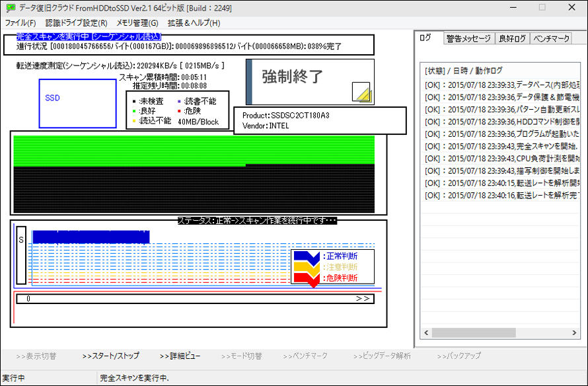Viewport: 588px width, 386px height.
Task: Click the app icon in title bar
Action: click(x=11, y=8)
